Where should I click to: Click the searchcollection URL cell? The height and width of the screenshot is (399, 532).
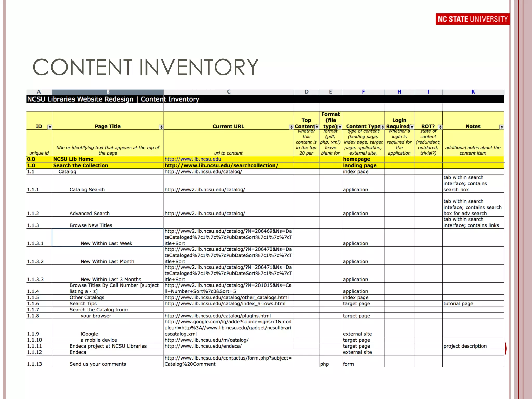click(x=229, y=165)
